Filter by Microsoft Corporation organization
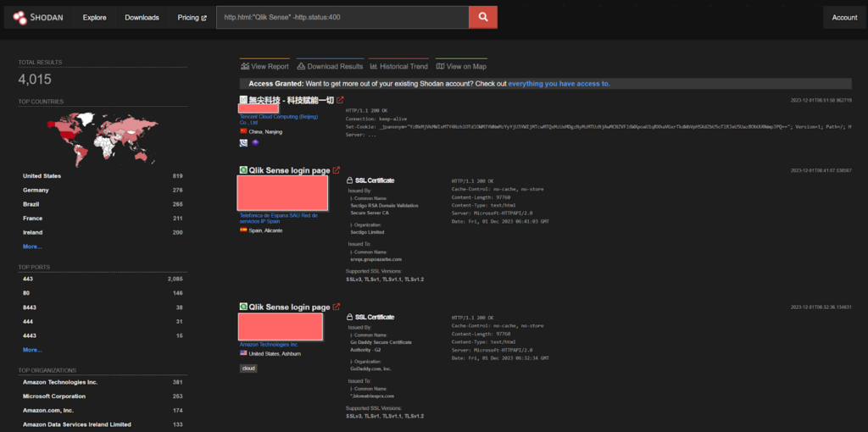This screenshot has width=868, height=432. 103,396
